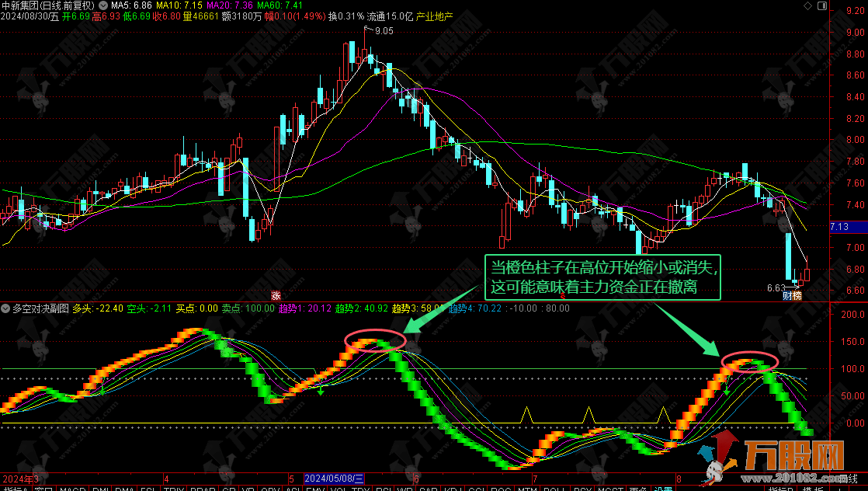Click the red circled indicator peak near May
This screenshot has width=868, height=491.
pos(376,341)
